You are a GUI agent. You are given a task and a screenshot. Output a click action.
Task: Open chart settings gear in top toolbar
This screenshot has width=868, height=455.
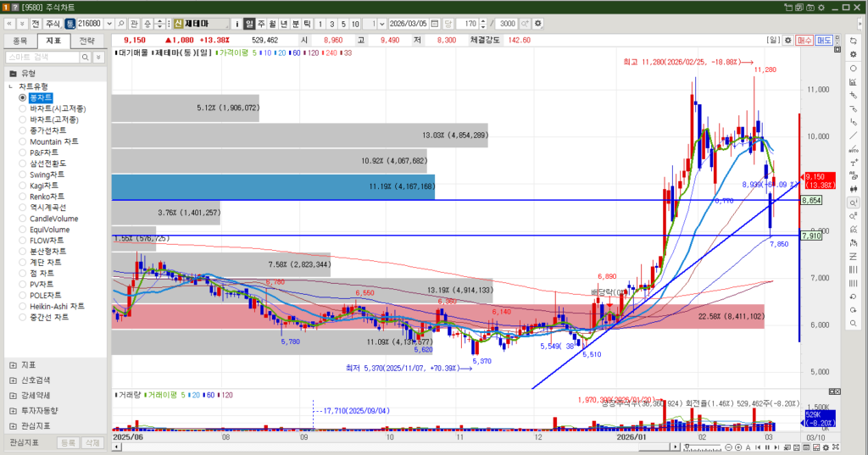537,23
